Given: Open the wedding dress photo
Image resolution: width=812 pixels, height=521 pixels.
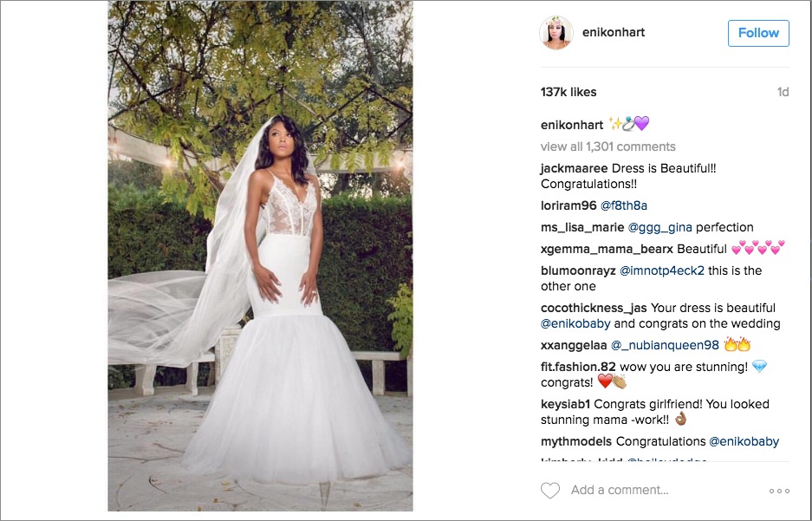Looking at the screenshot, I should coord(260,256).
